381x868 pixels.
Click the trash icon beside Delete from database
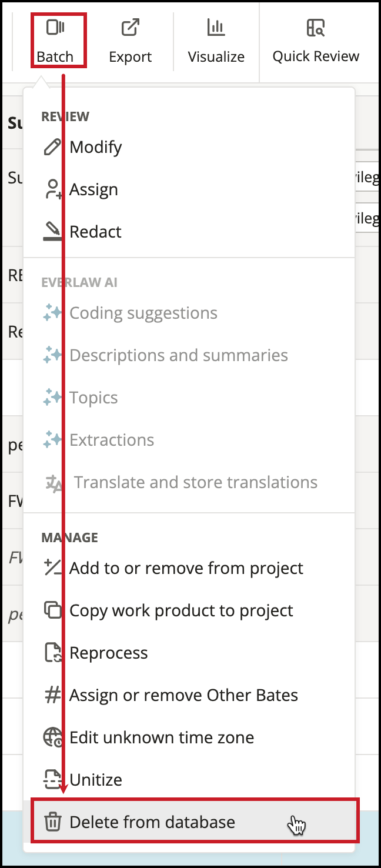[52, 822]
